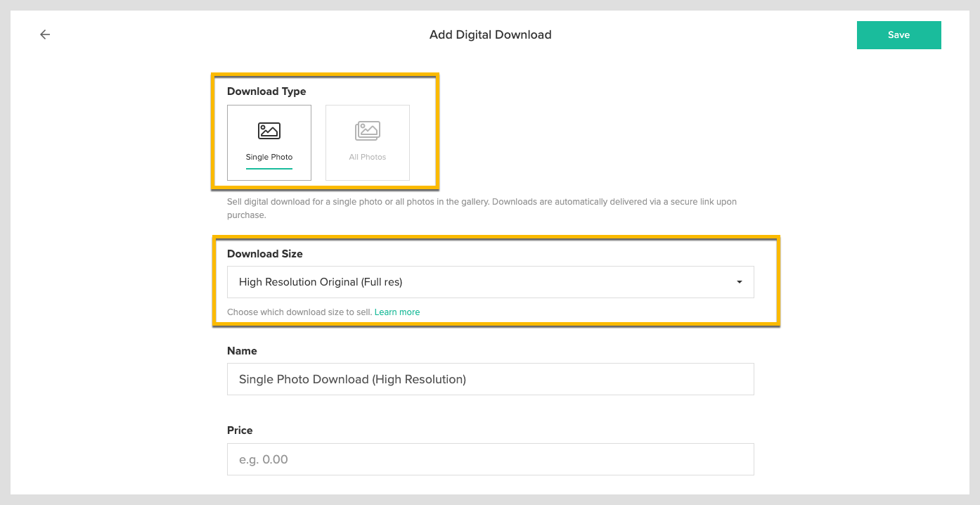Click the Download Size dropdown caret
Screen dimensions: 980x505
[x=739, y=281]
